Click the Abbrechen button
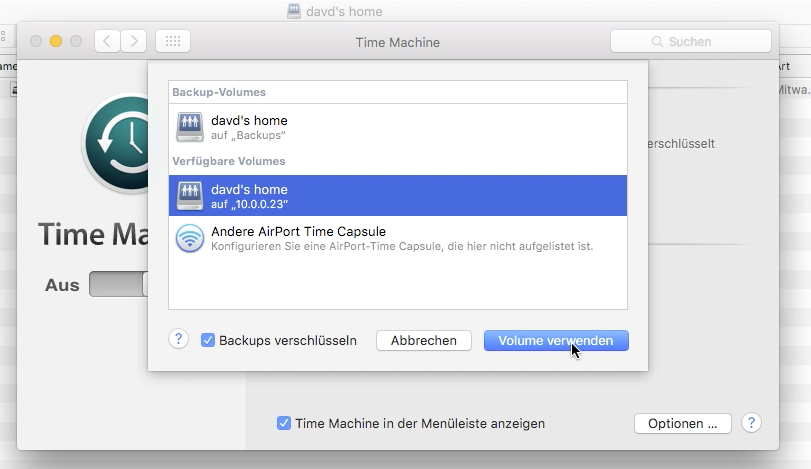The height and width of the screenshot is (469, 811). pyautogui.click(x=424, y=341)
